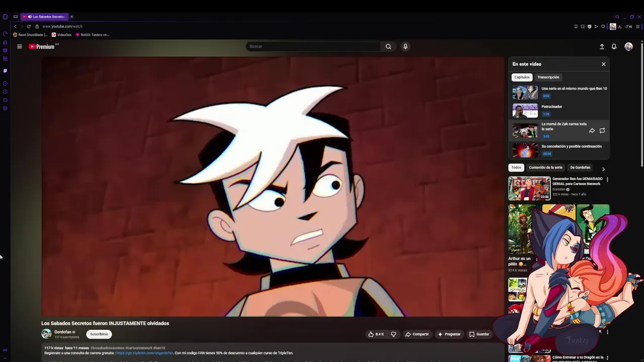
Task: Open options for Generador Rex video
Action: (x=607, y=179)
